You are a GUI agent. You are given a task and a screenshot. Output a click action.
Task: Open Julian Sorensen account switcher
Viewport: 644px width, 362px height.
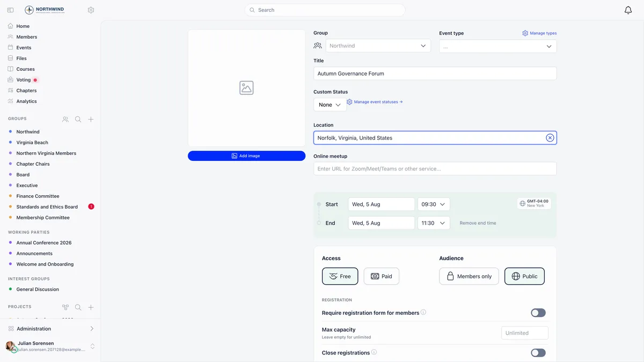(50, 346)
